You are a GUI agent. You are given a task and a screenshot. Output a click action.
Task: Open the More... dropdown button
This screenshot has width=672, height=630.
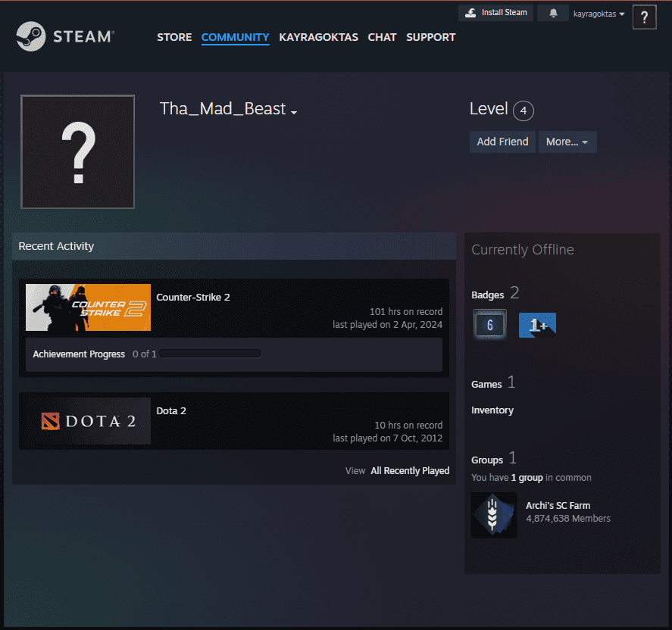coord(567,142)
